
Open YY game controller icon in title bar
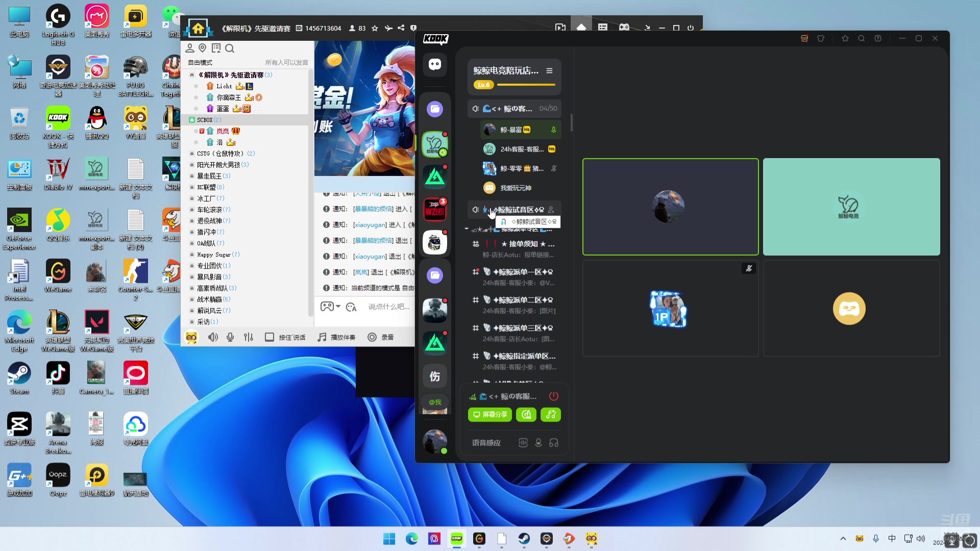[624, 28]
